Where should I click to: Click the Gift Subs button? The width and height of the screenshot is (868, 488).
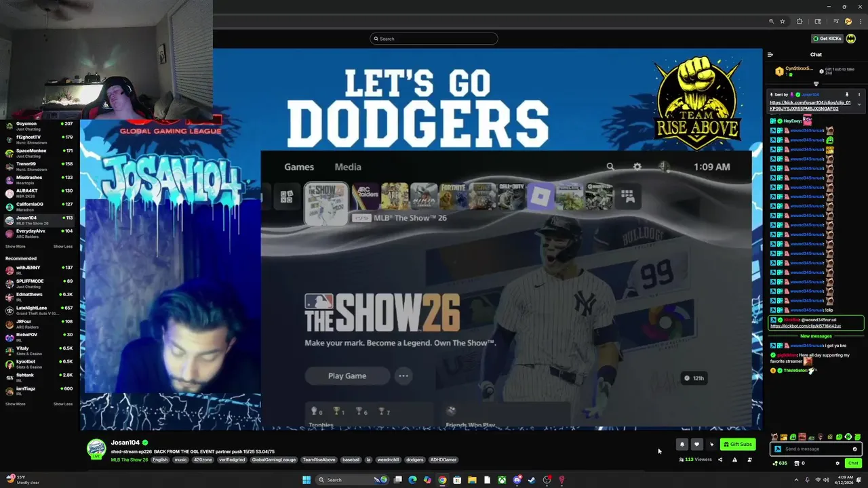[x=738, y=445]
